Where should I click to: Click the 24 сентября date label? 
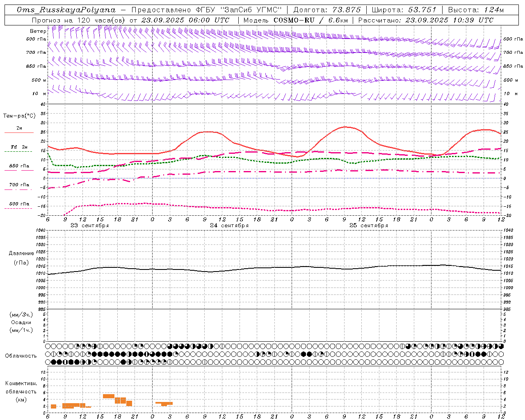pos(229,226)
